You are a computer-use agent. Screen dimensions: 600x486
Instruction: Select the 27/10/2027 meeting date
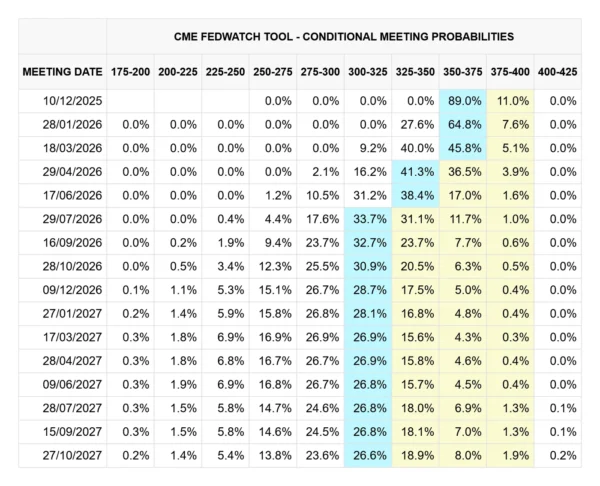coord(74,454)
